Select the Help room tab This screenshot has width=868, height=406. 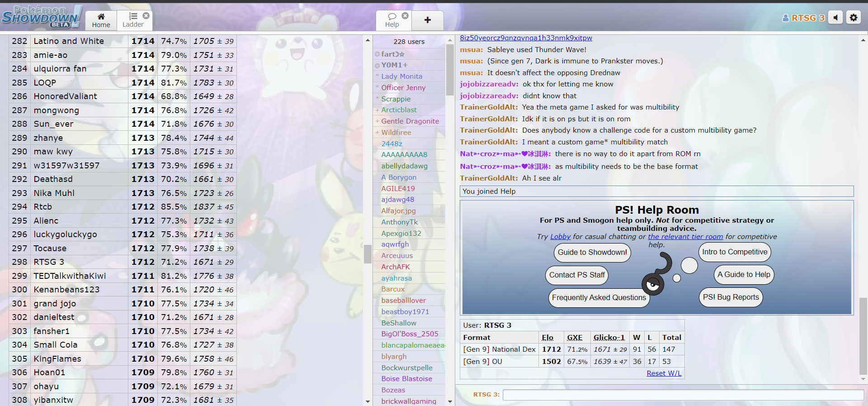(x=392, y=20)
